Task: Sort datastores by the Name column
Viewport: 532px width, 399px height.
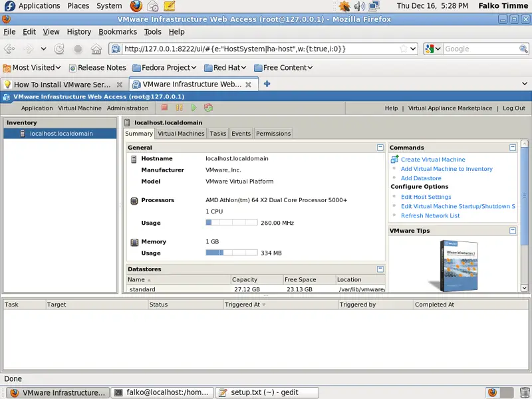Action: pyautogui.click(x=178, y=279)
